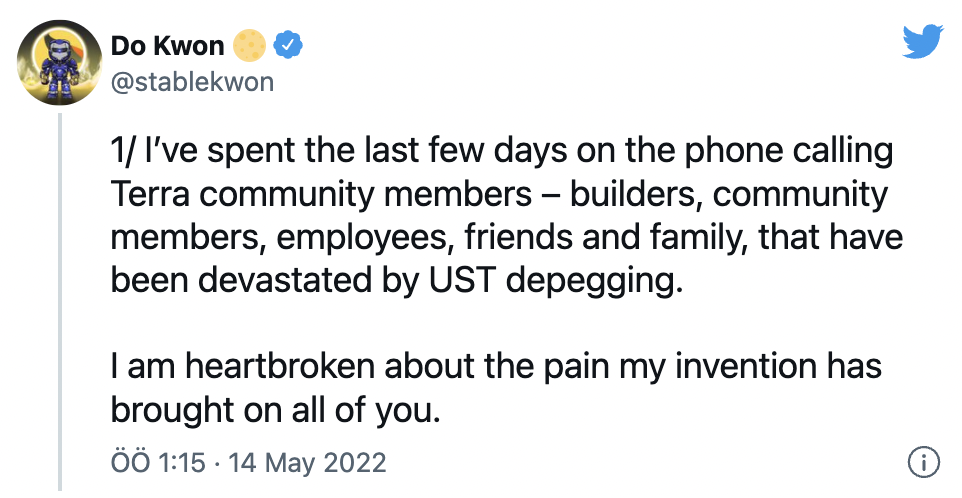Click the line 'brought on all of you.'
The height and width of the screenshot is (498, 962).
click(275, 410)
